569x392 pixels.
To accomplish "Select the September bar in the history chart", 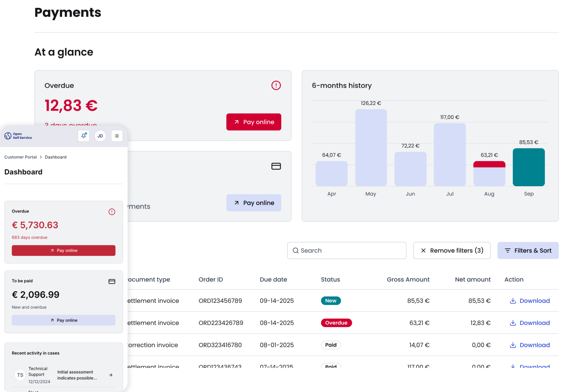I will click(x=529, y=167).
